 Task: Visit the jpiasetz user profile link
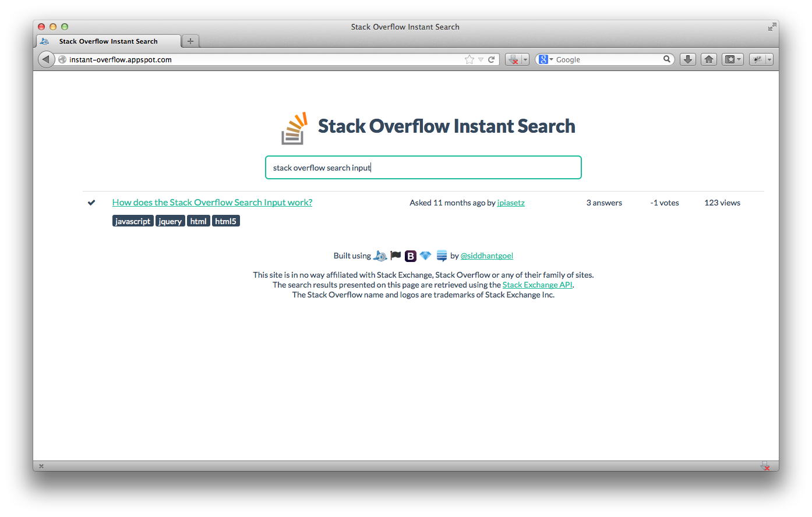511,203
